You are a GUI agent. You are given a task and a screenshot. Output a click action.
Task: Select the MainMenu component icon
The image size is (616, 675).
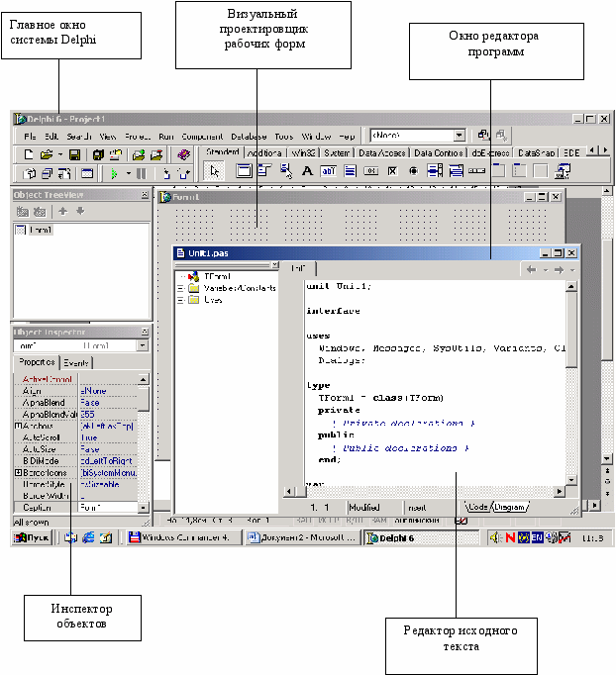point(264,171)
